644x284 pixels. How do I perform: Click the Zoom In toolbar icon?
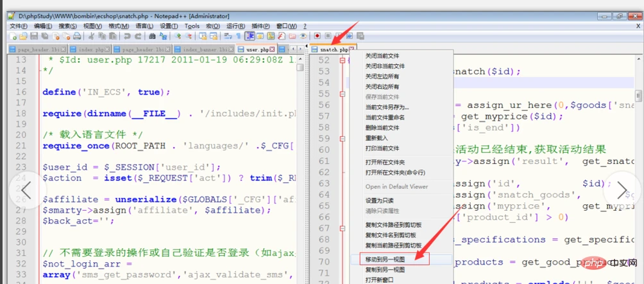pos(178,36)
